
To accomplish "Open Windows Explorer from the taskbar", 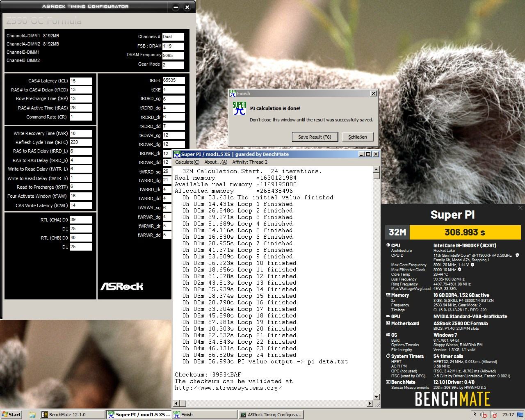I will pyautogui.click(x=32, y=415).
